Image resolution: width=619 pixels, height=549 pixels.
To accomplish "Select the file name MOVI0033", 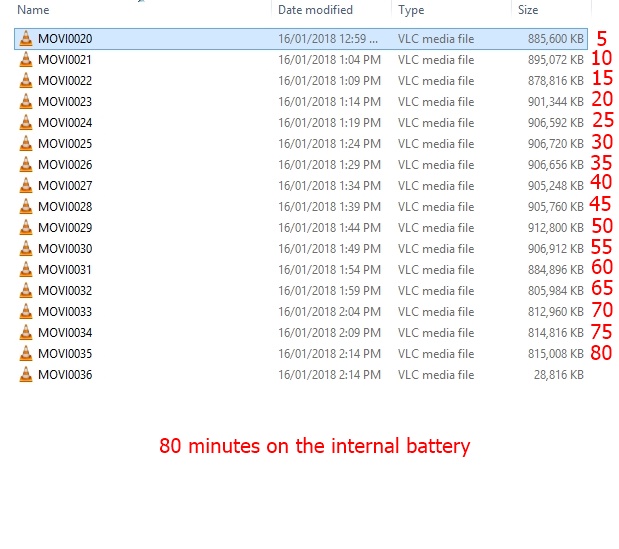I will [x=65, y=312].
